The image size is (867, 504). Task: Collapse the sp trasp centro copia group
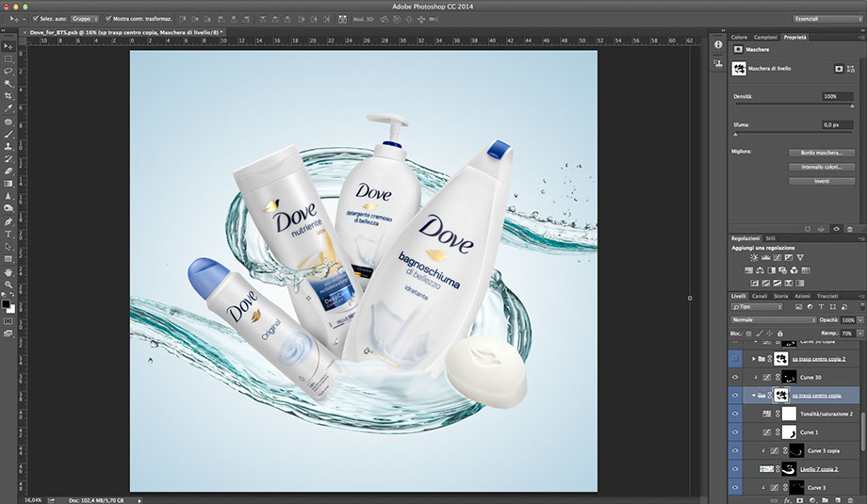tap(754, 396)
